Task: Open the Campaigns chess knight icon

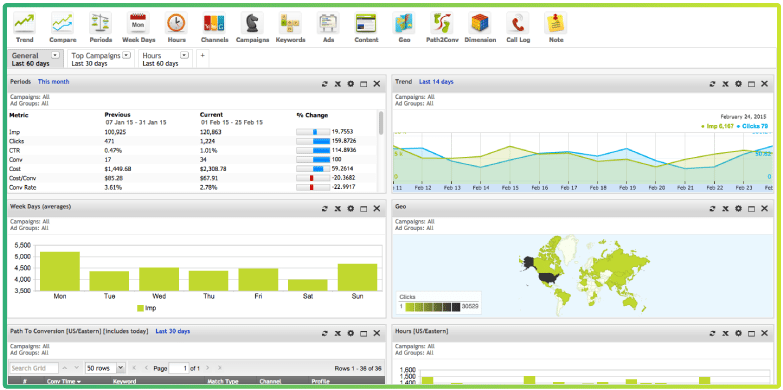Action: [x=252, y=23]
